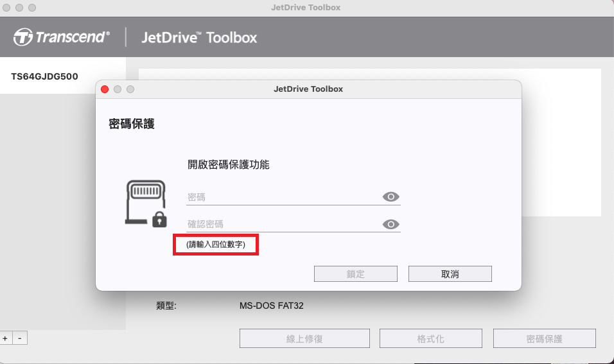Click the Transcend logo in the header
Viewport: 614px width, 364px height.
click(x=62, y=37)
